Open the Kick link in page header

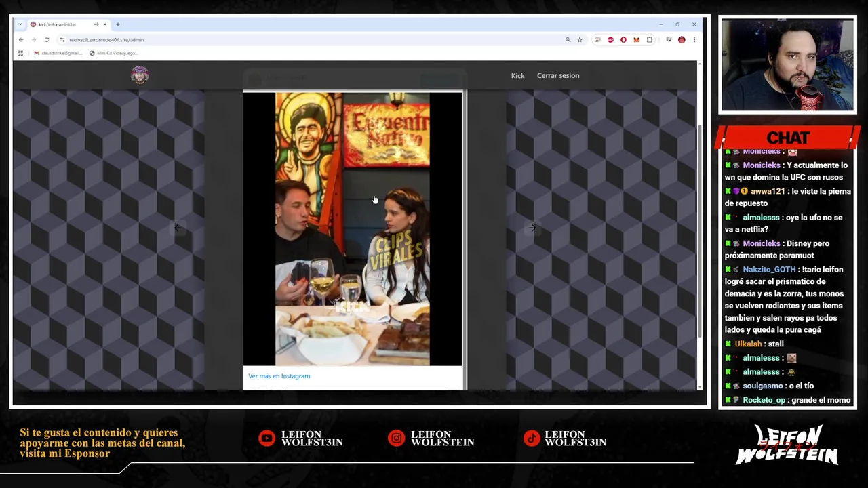[x=517, y=76]
